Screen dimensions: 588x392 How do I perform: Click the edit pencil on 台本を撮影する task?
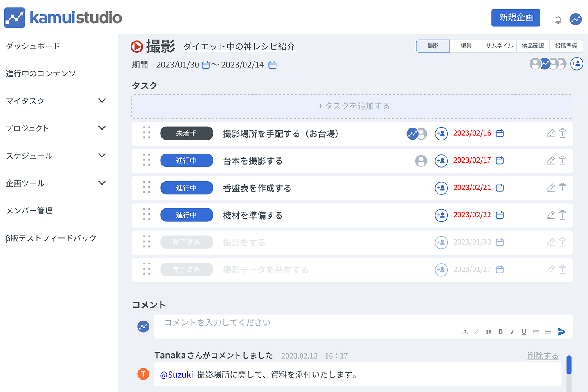tap(551, 160)
